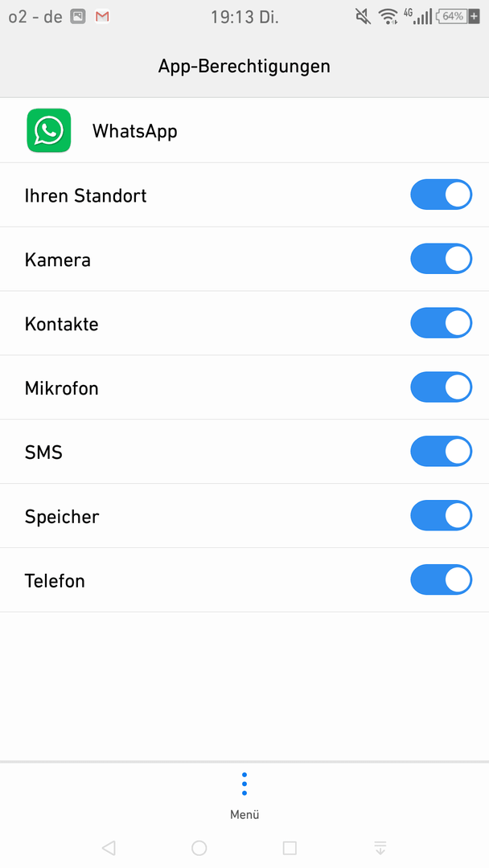Turn off the Speicher permission switch
The image size is (489, 868).
coord(441,516)
